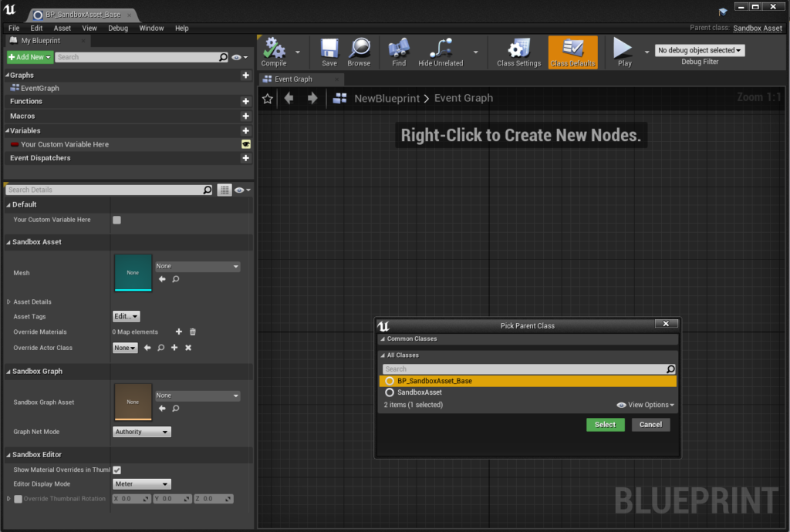
Task: Browse to the asset in the Content Browser
Action: point(359,52)
